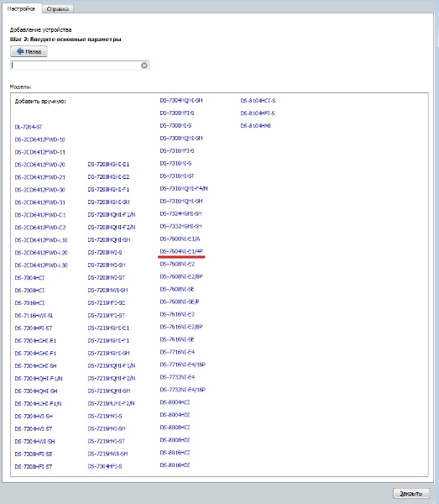Click the DS-7208HFI-ST link
This screenshot has width=439, height=504.
coord(34,466)
